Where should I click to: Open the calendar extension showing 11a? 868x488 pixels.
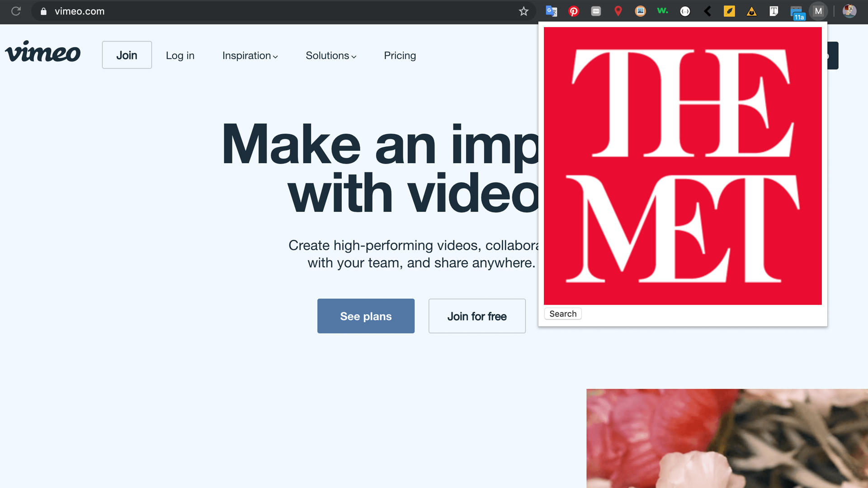pyautogui.click(x=797, y=13)
